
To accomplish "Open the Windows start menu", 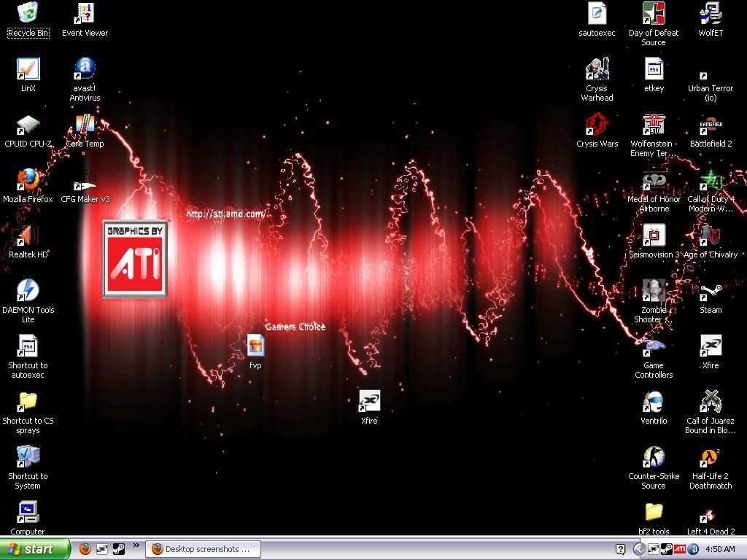I will tap(35, 549).
